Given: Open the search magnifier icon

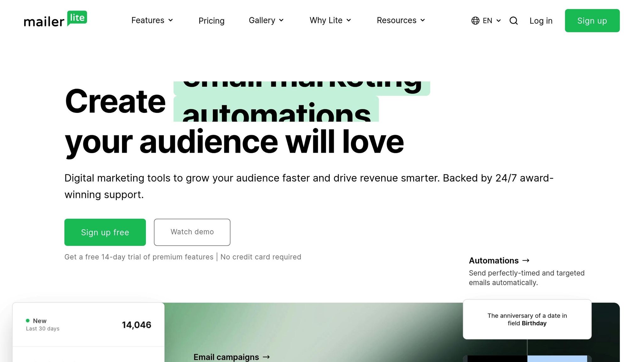Looking at the screenshot, I should click(514, 21).
